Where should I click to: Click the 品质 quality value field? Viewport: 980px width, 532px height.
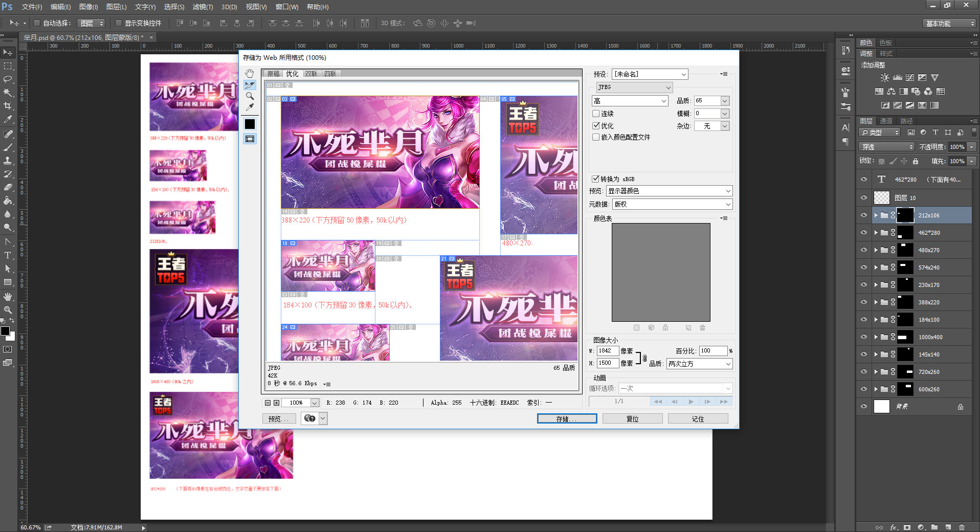point(707,101)
